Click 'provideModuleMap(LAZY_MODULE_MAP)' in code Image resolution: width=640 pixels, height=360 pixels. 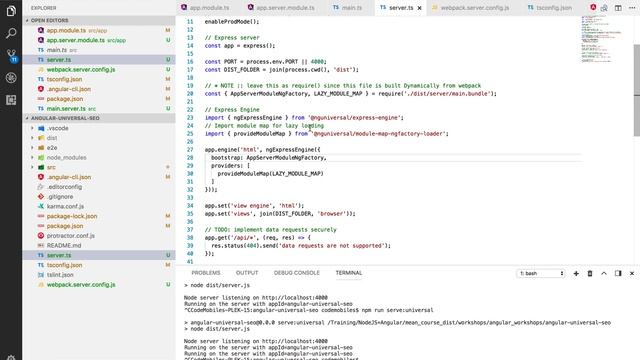click(270, 174)
